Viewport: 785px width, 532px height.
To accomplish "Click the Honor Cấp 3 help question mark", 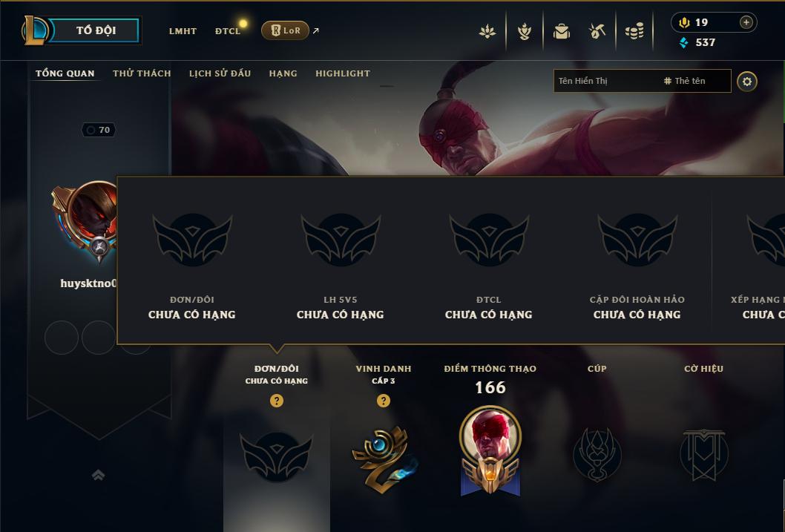I will (384, 401).
